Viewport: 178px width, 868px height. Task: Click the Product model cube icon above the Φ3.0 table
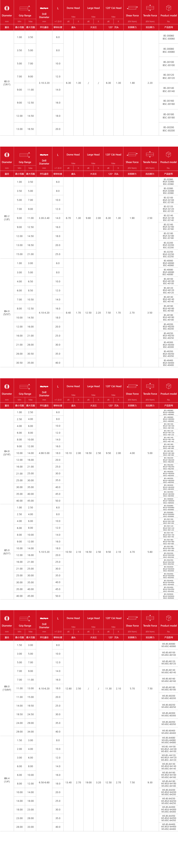click(x=169, y=8)
